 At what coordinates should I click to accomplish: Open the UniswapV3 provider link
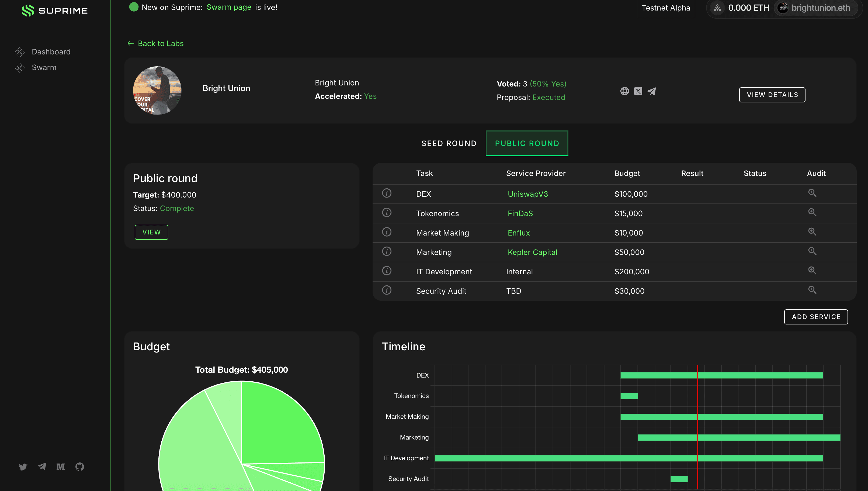tap(527, 194)
